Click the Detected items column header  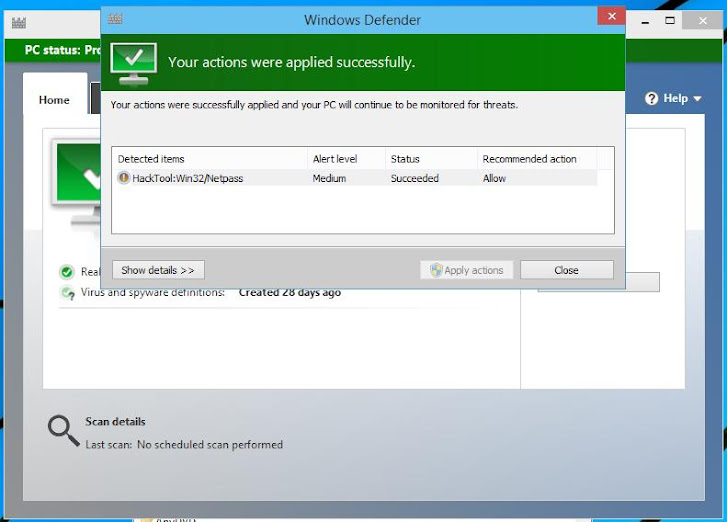click(x=210, y=159)
